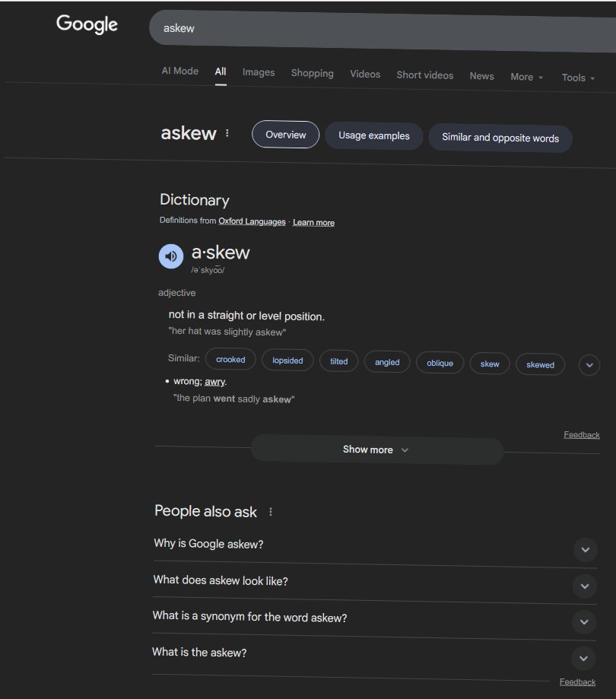Select the Usage examples chip

tap(373, 135)
